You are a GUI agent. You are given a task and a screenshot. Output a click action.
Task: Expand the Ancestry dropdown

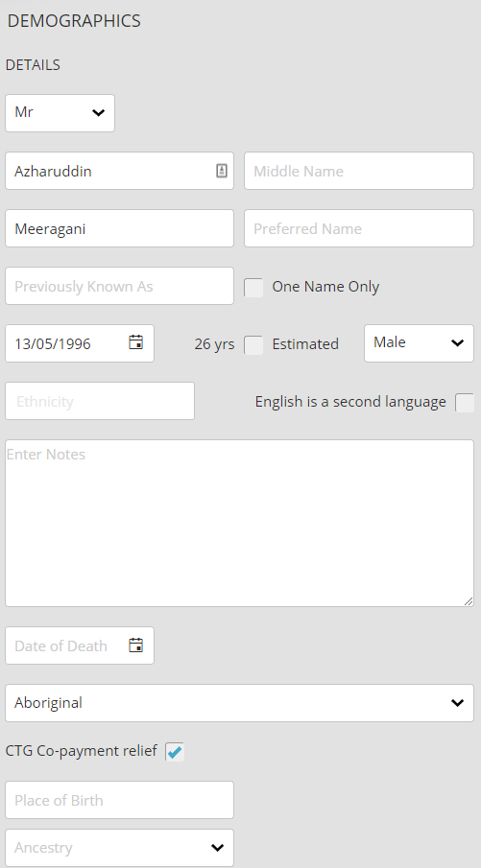point(120,848)
